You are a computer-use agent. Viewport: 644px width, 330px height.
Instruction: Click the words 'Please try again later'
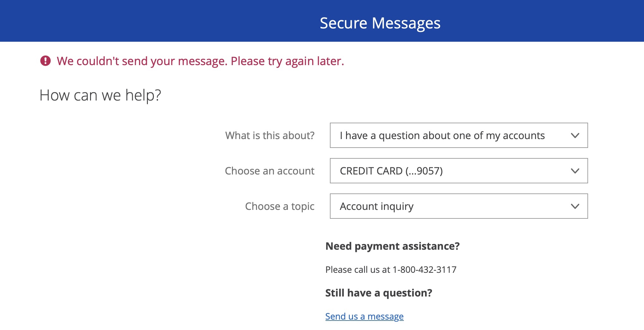[287, 61]
